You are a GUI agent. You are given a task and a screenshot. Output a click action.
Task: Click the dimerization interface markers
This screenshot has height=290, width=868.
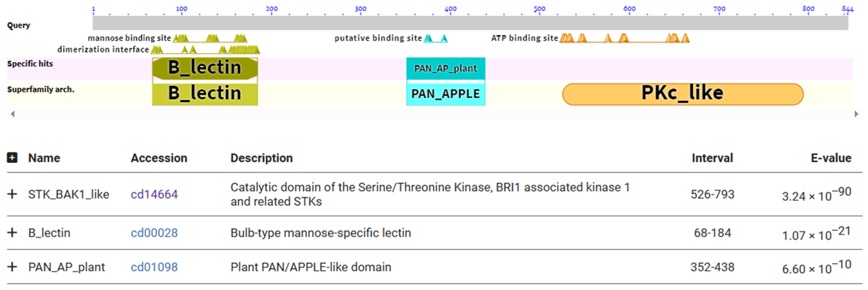click(x=205, y=50)
